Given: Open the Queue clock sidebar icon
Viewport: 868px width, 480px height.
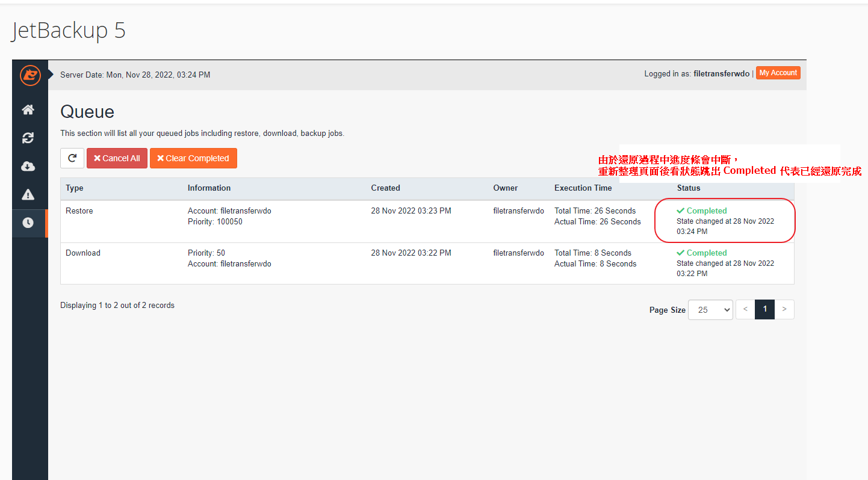Looking at the screenshot, I should (x=28, y=223).
